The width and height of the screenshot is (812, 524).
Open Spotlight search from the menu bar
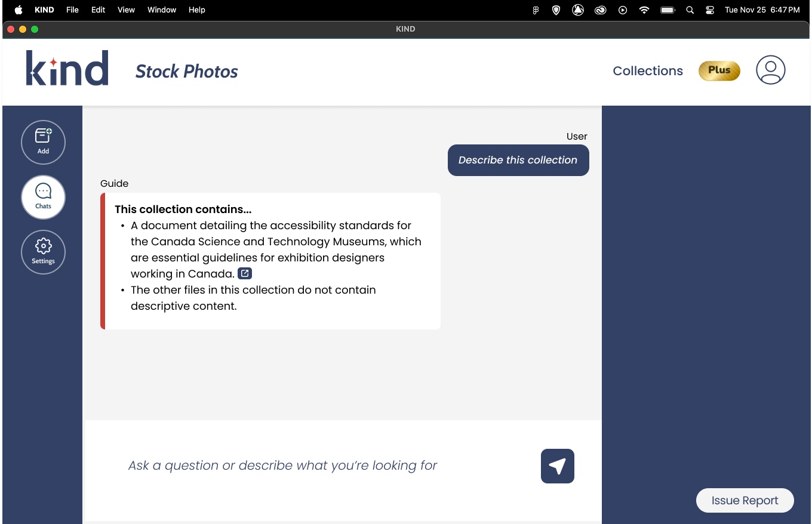[690, 10]
